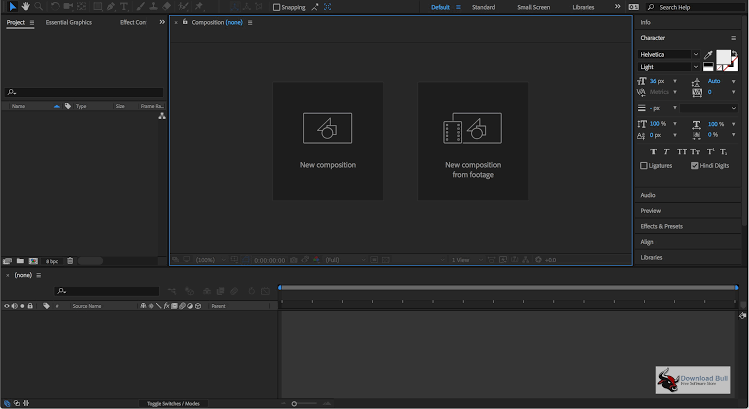The image size is (749, 409).
Task: Toggle the viewer lock icon beside Composition tab
Action: point(185,22)
